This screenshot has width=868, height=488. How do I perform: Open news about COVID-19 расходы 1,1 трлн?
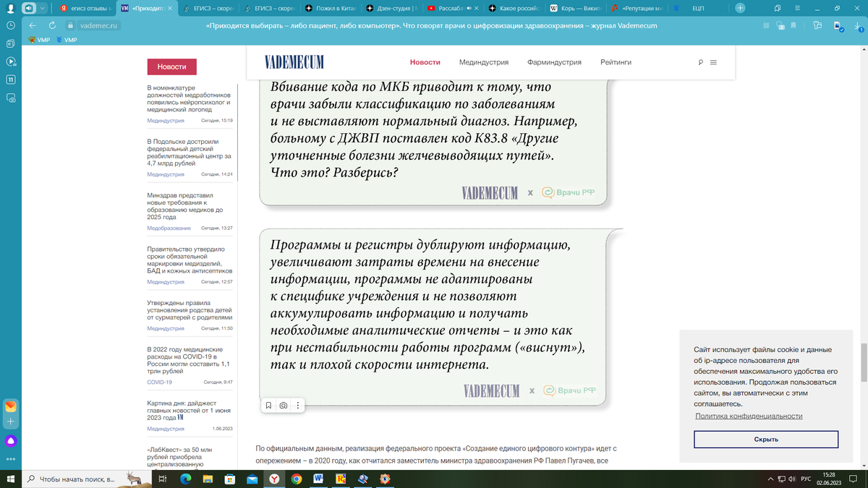[189, 360]
